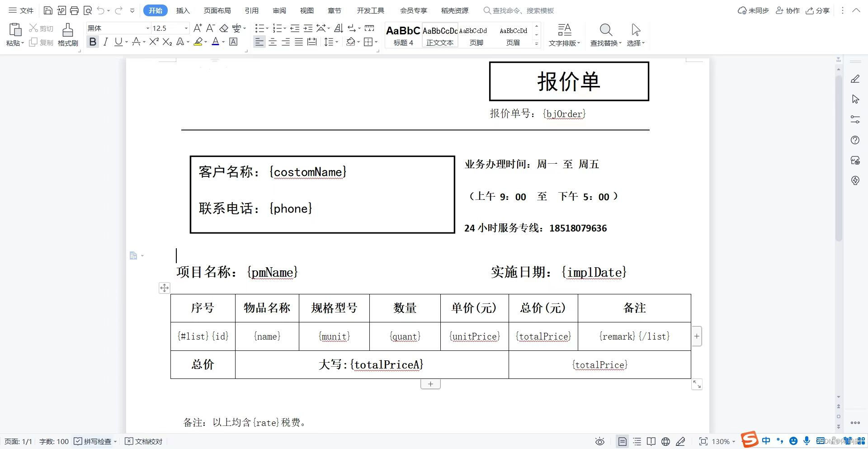This screenshot has width=868, height=449.
Task: Open the Bullets list dropdown
Action: tap(267, 28)
